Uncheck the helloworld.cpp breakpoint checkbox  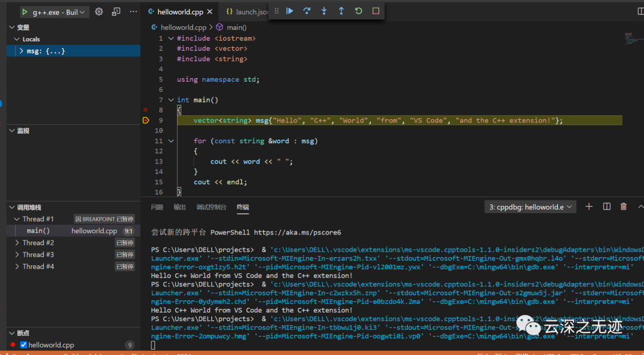click(x=23, y=345)
